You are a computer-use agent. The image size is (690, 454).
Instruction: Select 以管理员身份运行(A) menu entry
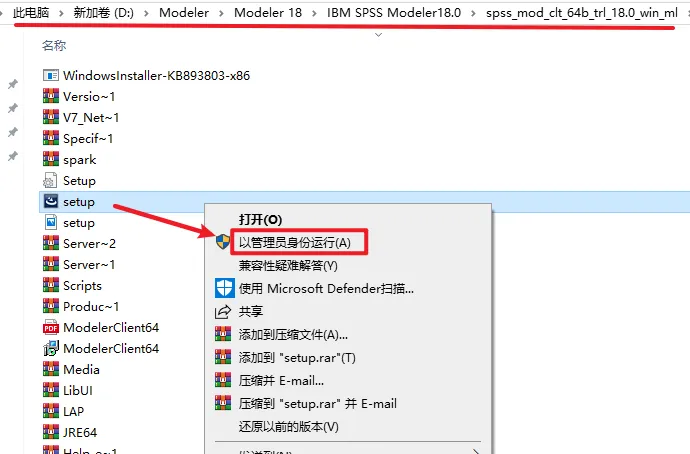point(295,242)
